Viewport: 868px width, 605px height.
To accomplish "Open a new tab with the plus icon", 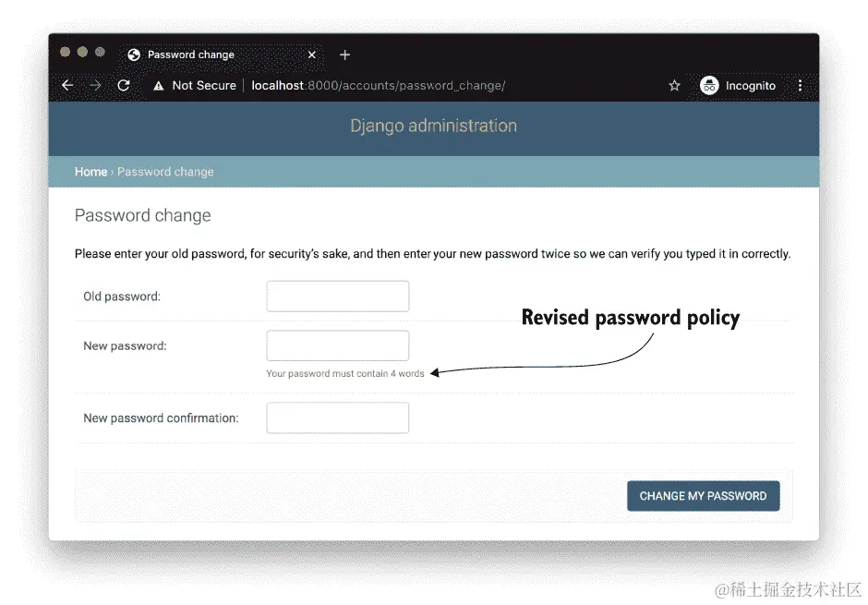I will (x=344, y=54).
